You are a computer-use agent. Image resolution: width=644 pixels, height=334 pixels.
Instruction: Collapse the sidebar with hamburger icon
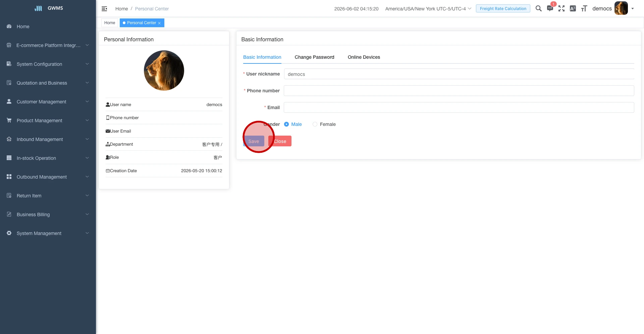click(x=104, y=9)
